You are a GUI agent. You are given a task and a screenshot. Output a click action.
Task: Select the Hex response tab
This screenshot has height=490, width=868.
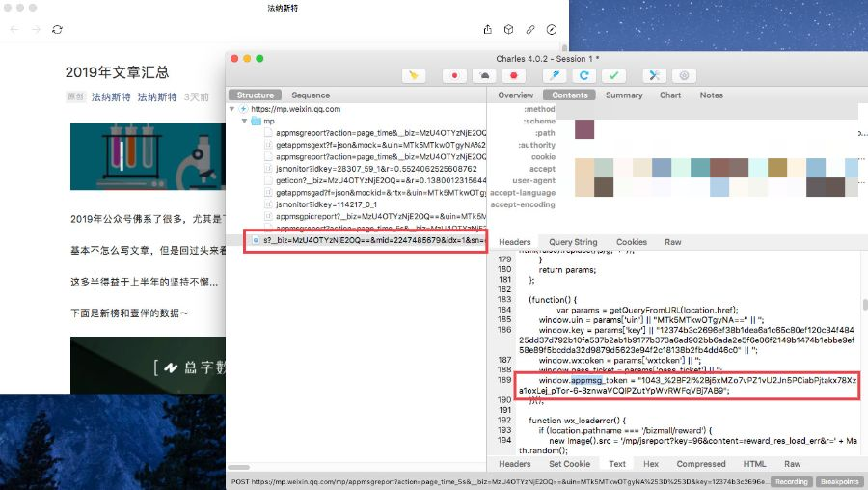tap(651, 464)
